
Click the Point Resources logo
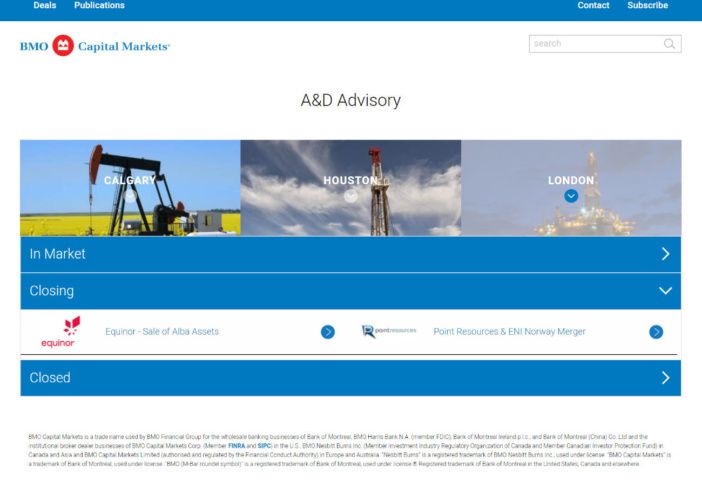pyautogui.click(x=389, y=331)
